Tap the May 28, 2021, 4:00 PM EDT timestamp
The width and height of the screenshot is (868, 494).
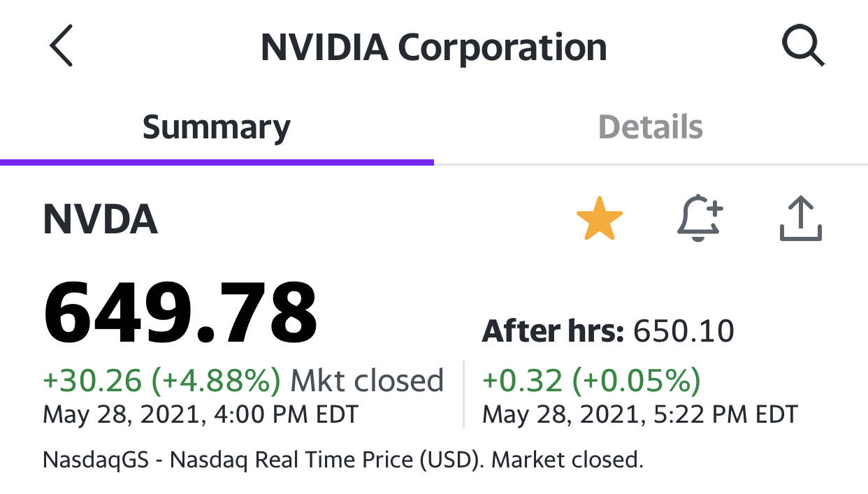click(201, 414)
